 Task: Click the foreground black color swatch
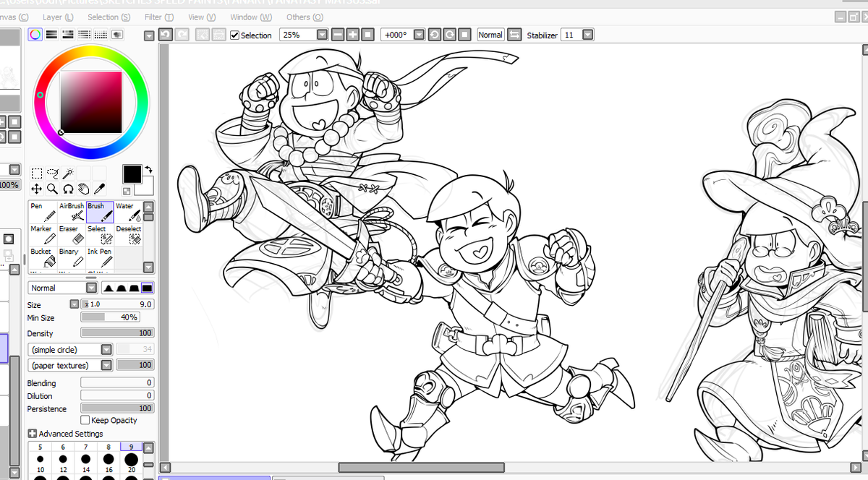point(132,174)
